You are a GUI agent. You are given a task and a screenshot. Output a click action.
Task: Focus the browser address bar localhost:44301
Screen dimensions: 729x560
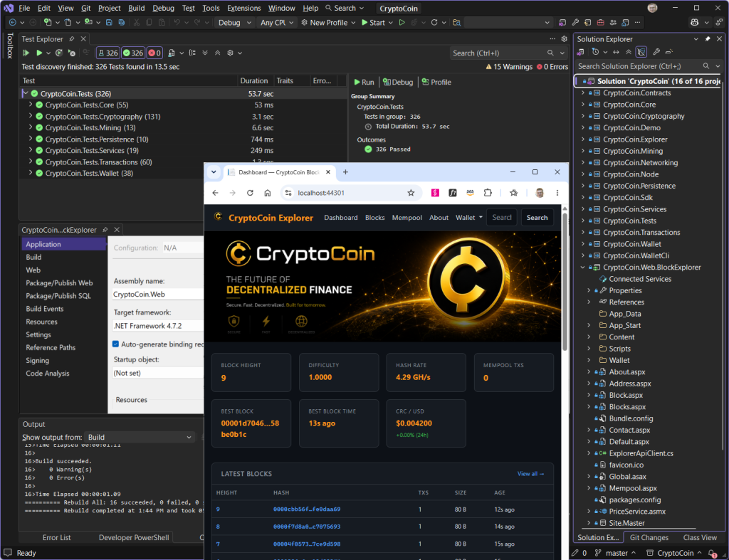pyautogui.click(x=350, y=193)
